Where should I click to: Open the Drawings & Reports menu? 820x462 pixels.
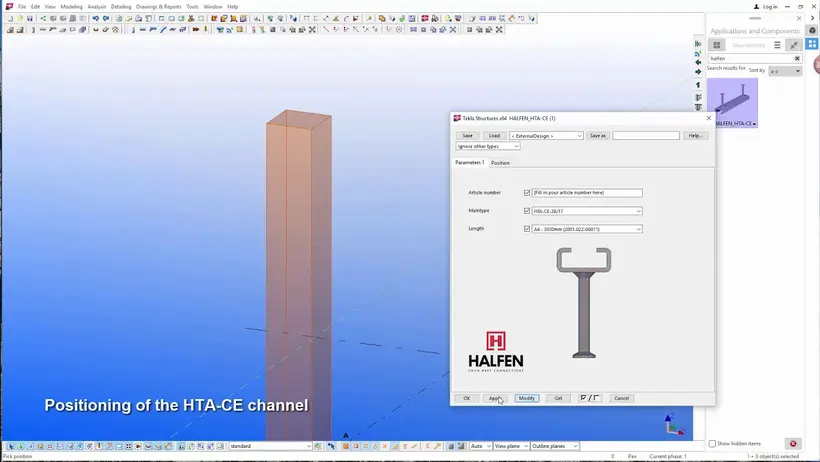point(158,7)
